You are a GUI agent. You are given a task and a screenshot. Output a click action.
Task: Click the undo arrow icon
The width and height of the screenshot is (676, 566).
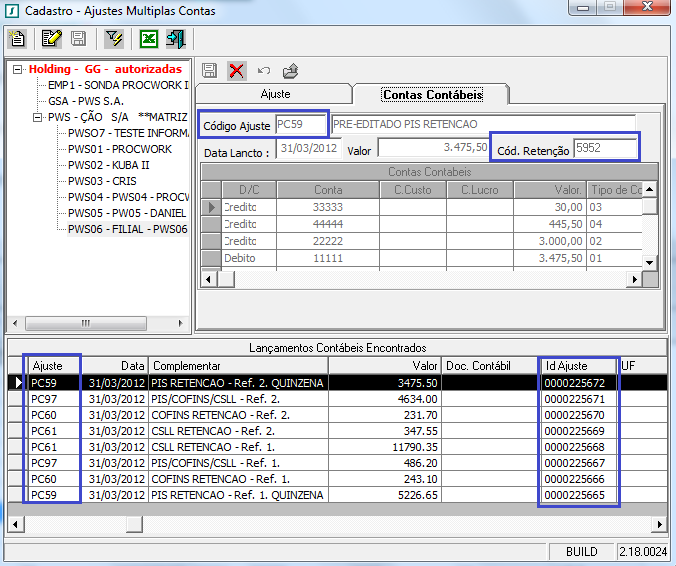[264, 70]
